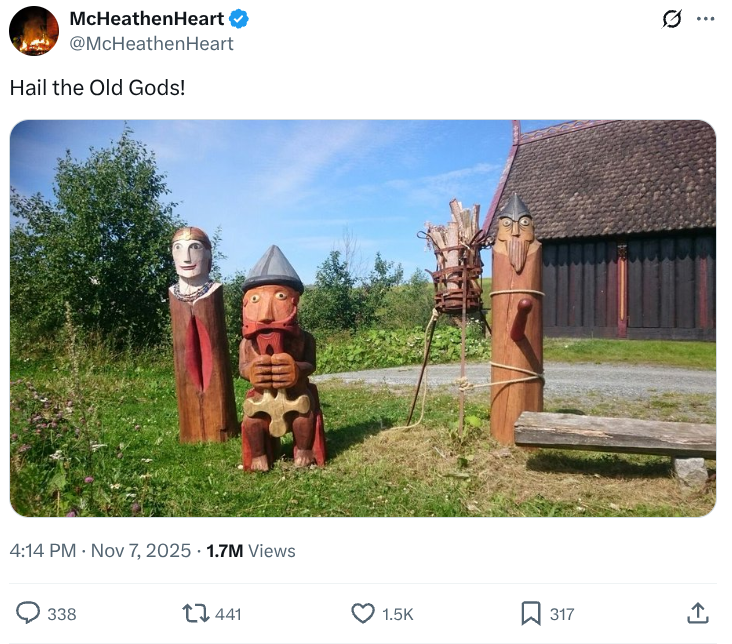Click the reply speech-bubble icon

pos(29,613)
